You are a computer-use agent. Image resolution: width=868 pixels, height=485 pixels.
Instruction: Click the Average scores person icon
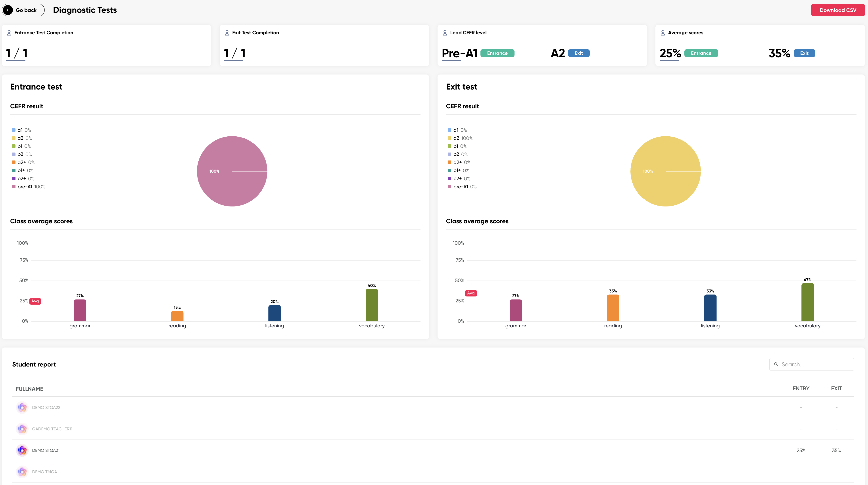pyautogui.click(x=663, y=33)
